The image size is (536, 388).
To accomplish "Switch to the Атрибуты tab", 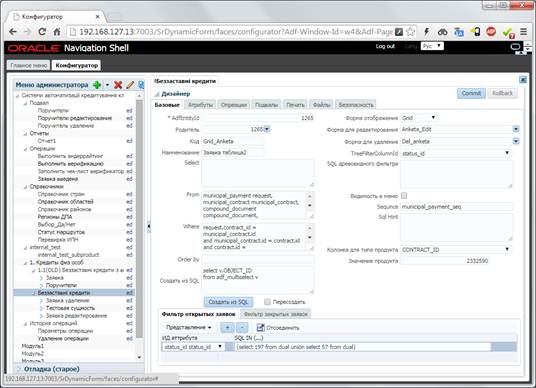I will tap(201, 105).
